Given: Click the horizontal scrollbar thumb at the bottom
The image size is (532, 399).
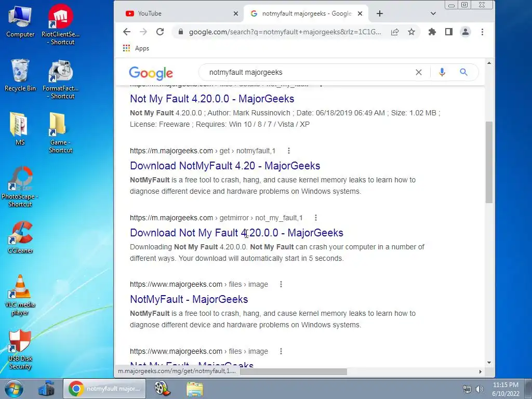Looking at the screenshot, I should pos(294,371).
